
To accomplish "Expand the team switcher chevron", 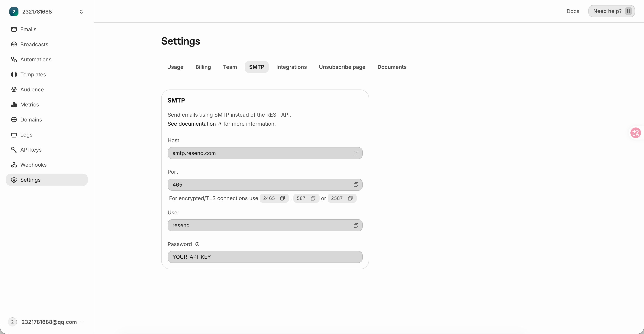I will tap(81, 12).
